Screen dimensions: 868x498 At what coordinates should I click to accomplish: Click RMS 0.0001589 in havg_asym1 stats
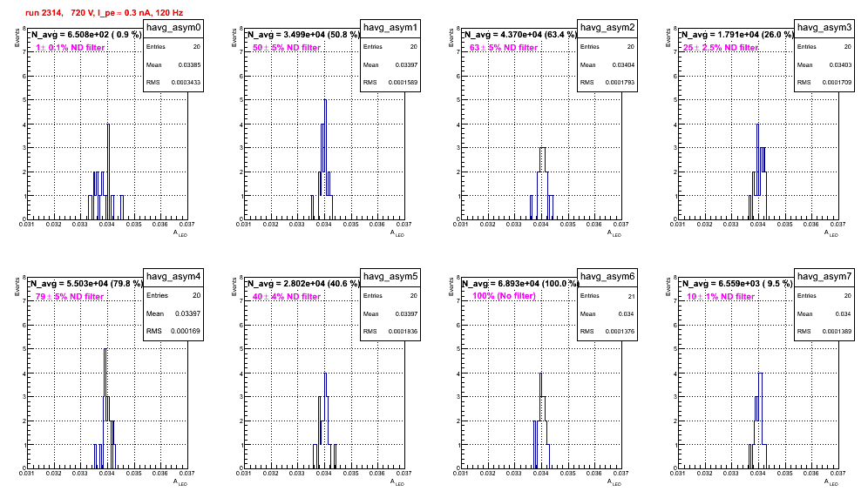(x=390, y=82)
